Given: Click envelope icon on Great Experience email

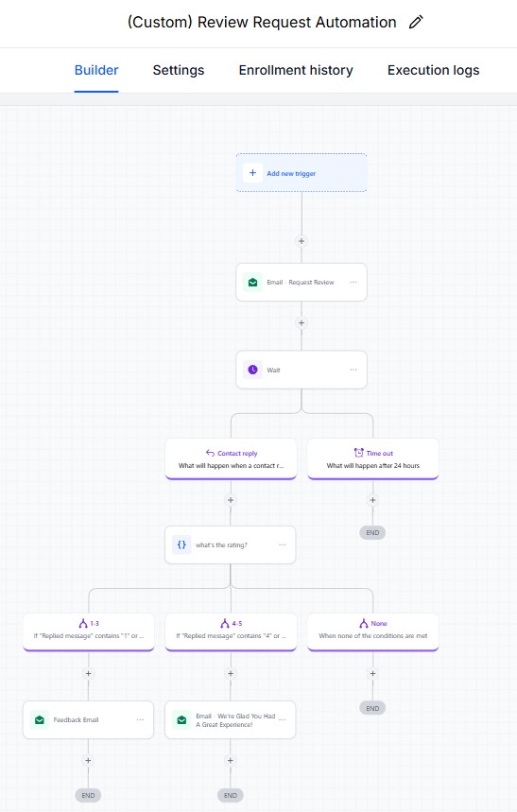Looking at the screenshot, I should tap(181, 719).
